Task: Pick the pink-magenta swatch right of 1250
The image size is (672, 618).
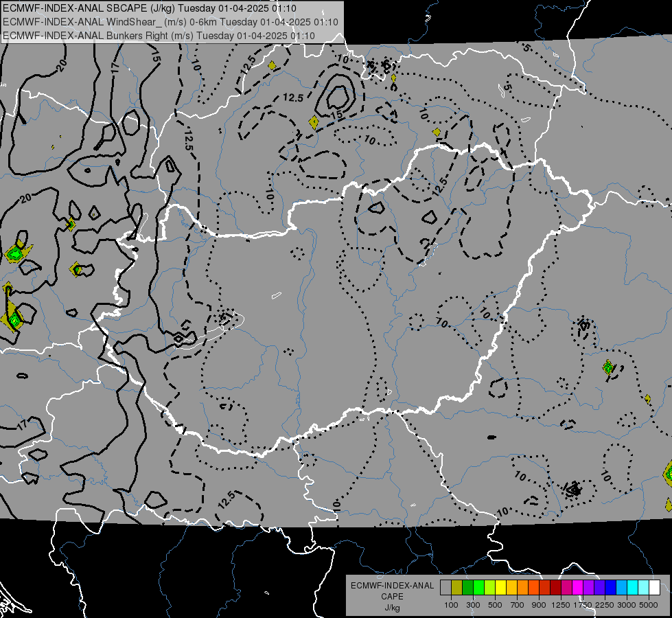Action: tap(566, 587)
